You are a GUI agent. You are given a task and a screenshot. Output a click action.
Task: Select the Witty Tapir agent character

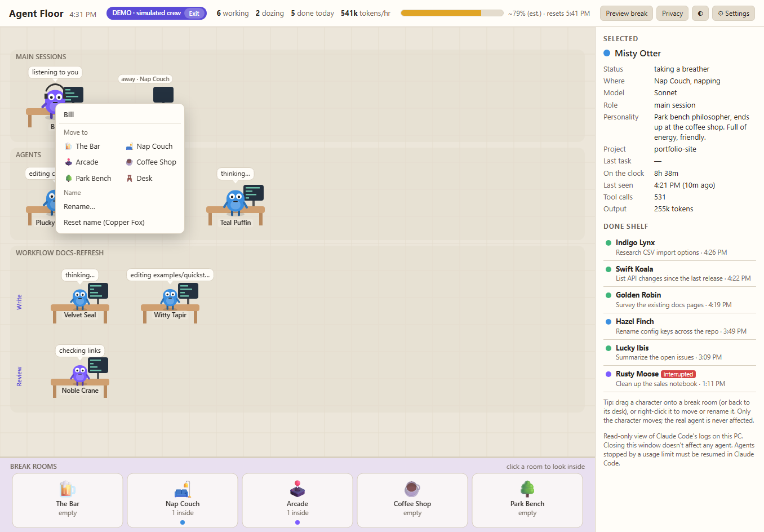170,300
